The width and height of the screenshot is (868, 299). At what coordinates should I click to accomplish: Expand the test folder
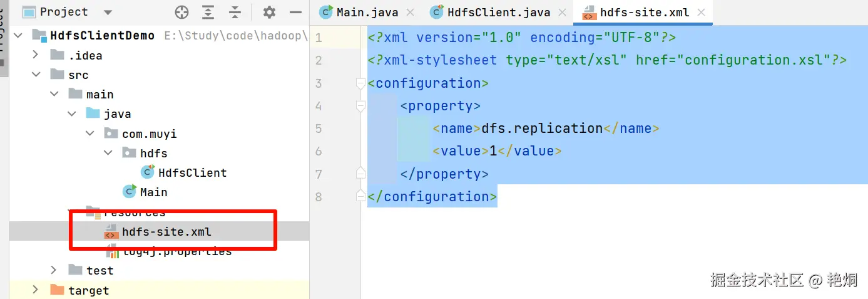pyautogui.click(x=54, y=270)
